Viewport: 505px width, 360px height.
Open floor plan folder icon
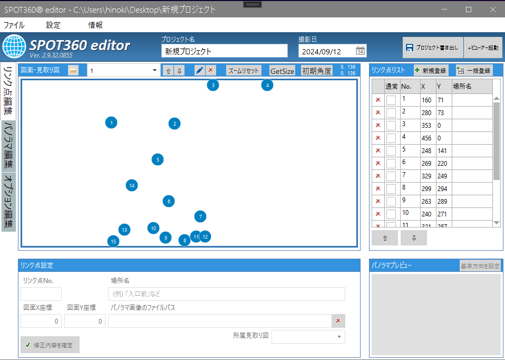[x=73, y=70]
